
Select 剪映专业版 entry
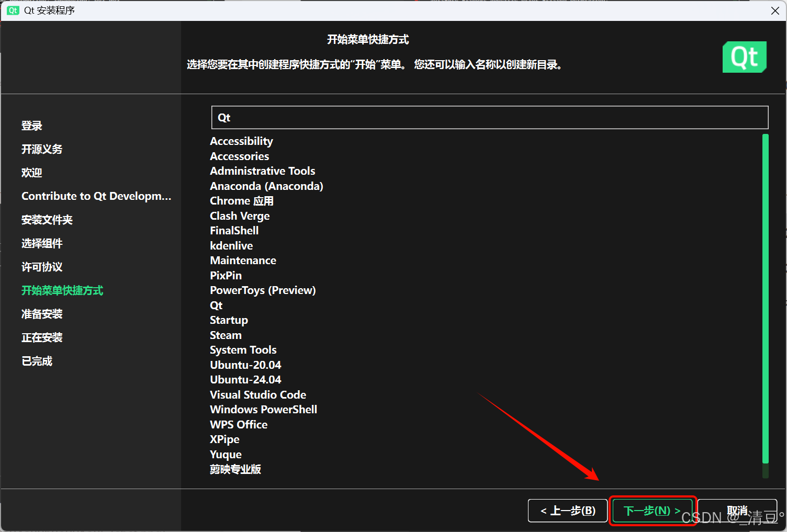(235, 469)
